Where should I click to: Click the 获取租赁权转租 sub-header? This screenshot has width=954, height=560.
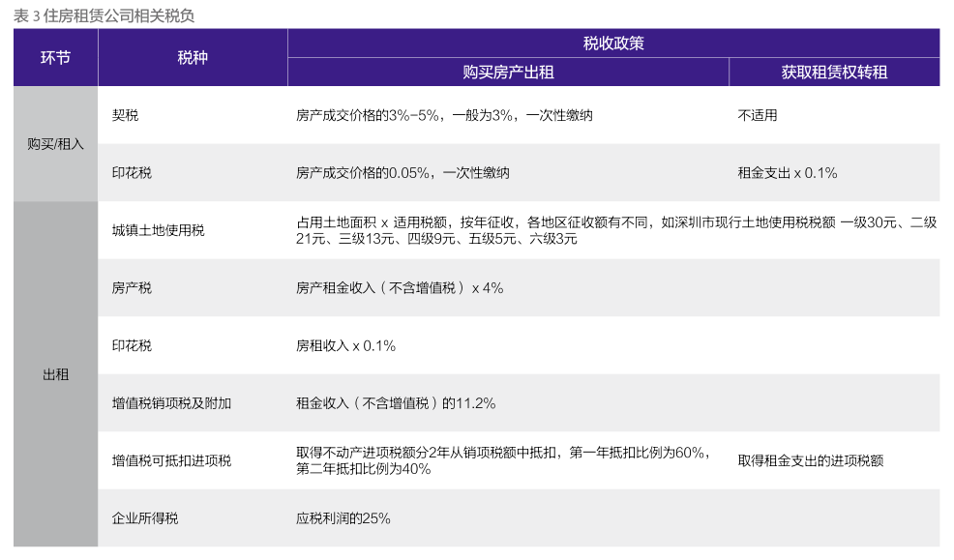pos(834,73)
